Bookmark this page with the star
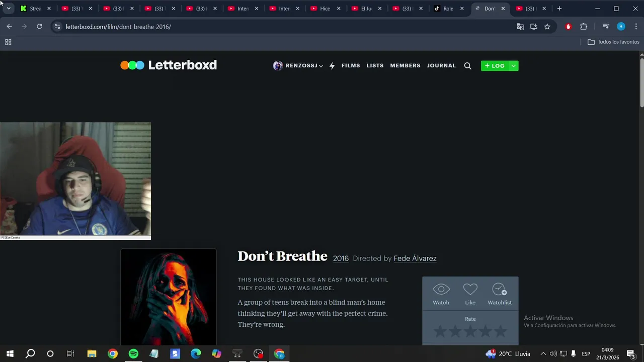Screen dimensions: 644x362 pos(547,27)
